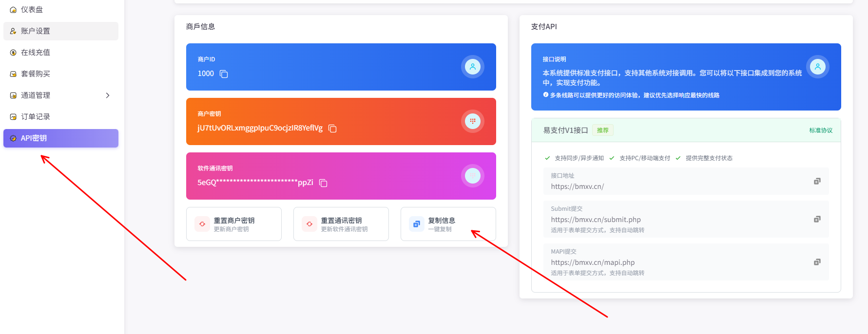Go to 账户设置 menu item
The image size is (868, 334).
61,31
